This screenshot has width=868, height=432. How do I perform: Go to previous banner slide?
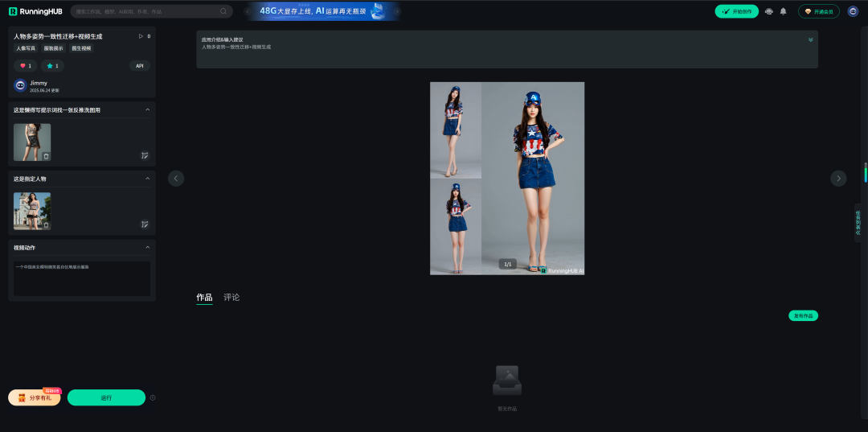tap(248, 11)
